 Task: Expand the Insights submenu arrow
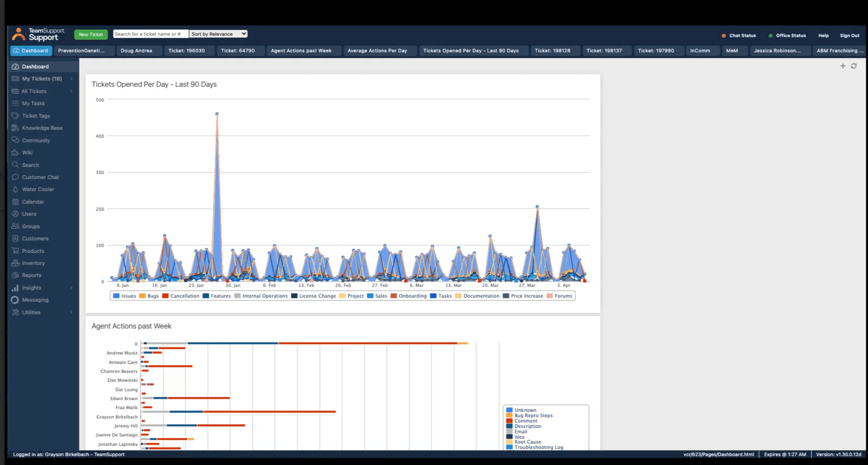pyautogui.click(x=72, y=288)
